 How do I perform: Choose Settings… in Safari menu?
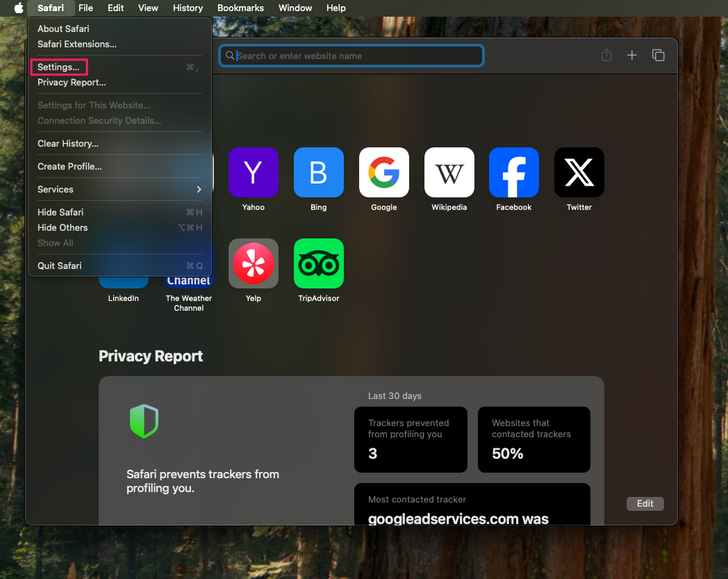pyautogui.click(x=119, y=67)
